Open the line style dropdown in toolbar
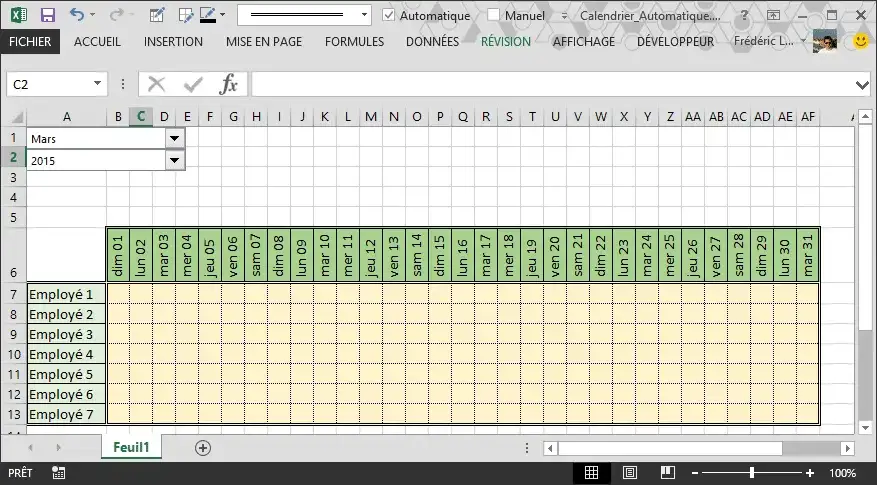Screen dimensions: 877x485 362,16
